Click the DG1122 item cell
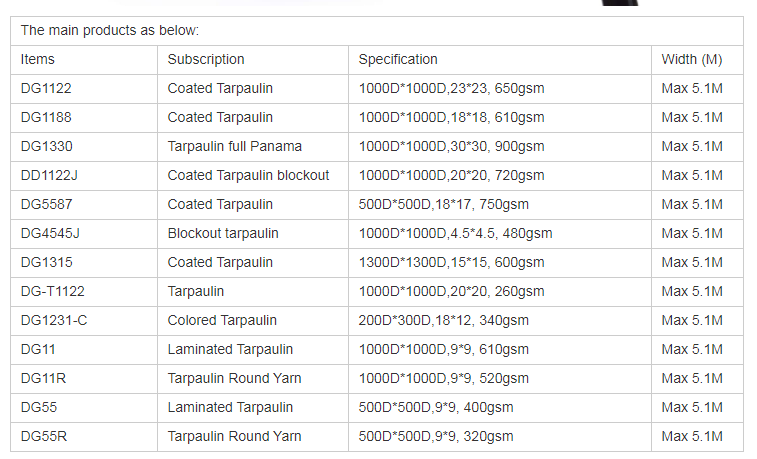The height and width of the screenshot is (459, 757). point(46,88)
